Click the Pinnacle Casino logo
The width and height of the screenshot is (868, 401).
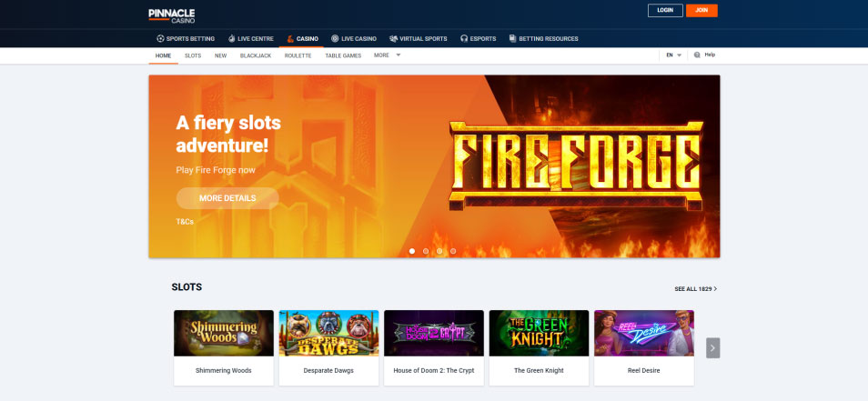[x=172, y=15]
